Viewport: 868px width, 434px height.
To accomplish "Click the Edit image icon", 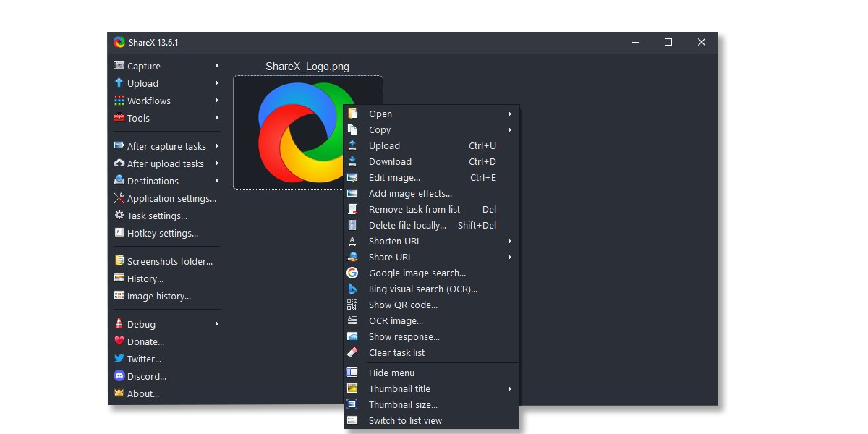I will (352, 178).
